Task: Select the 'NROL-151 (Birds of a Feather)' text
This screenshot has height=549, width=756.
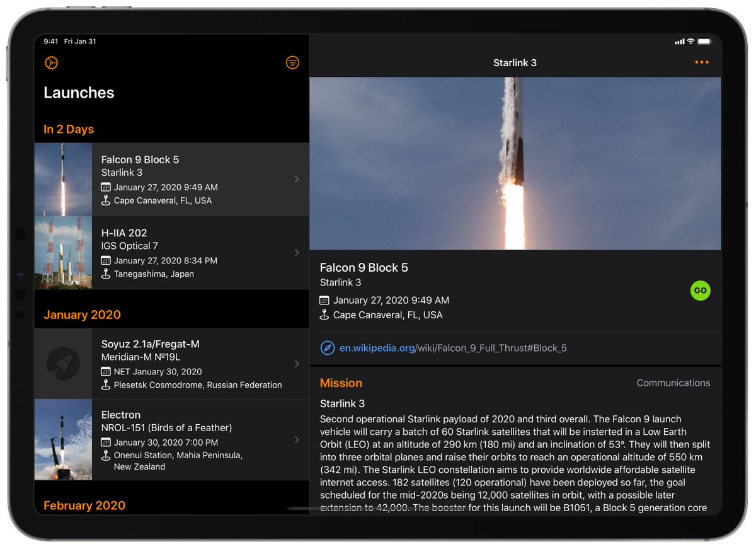Action: pos(167,427)
